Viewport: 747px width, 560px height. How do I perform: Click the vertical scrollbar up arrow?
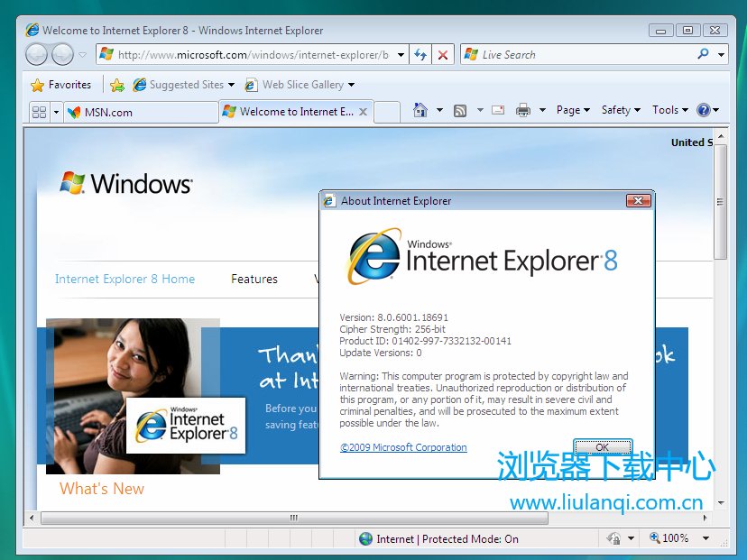point(721,137)
